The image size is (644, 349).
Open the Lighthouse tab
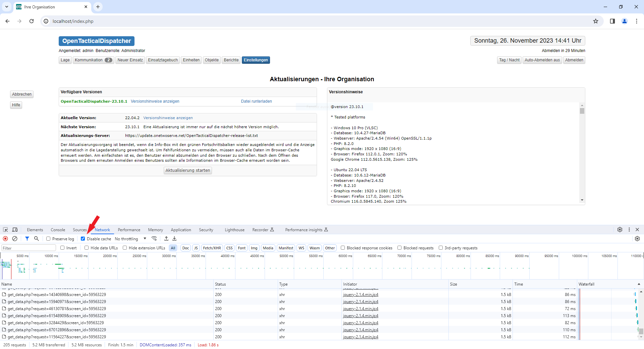234,230
